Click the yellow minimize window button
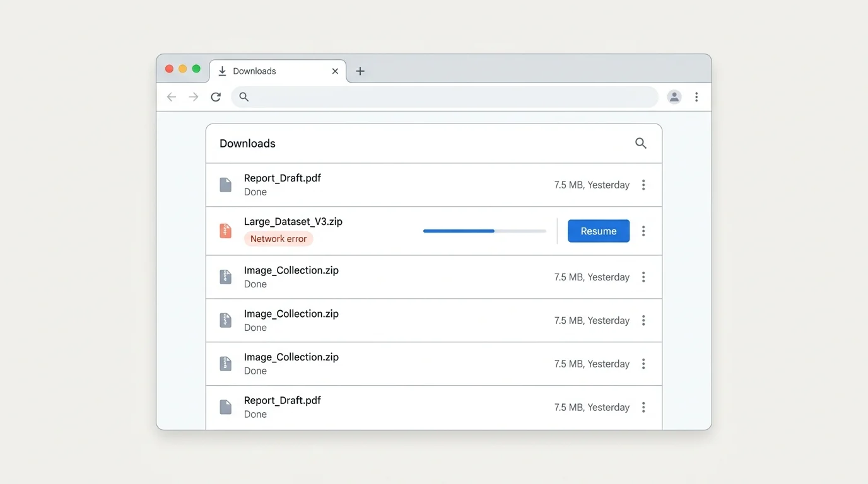Viewport: 868px width, 484px height. click(x=182, y=69)
